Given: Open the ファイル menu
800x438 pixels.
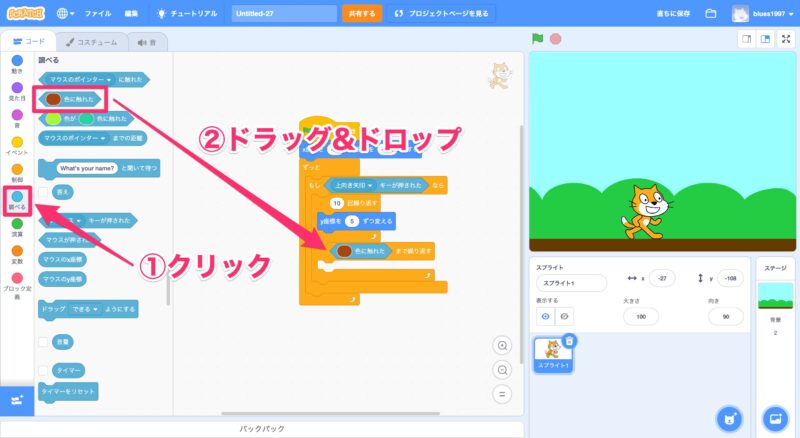Looking at the screenshot, I should click(x=98, y=14).
